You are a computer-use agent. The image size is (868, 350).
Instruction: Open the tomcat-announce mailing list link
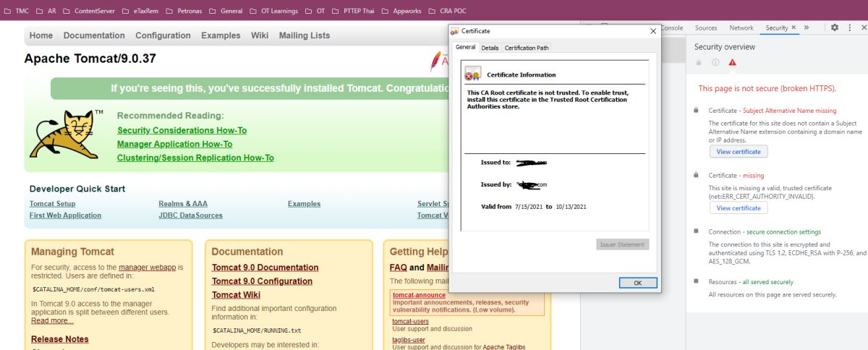click(x=419, y=295)
